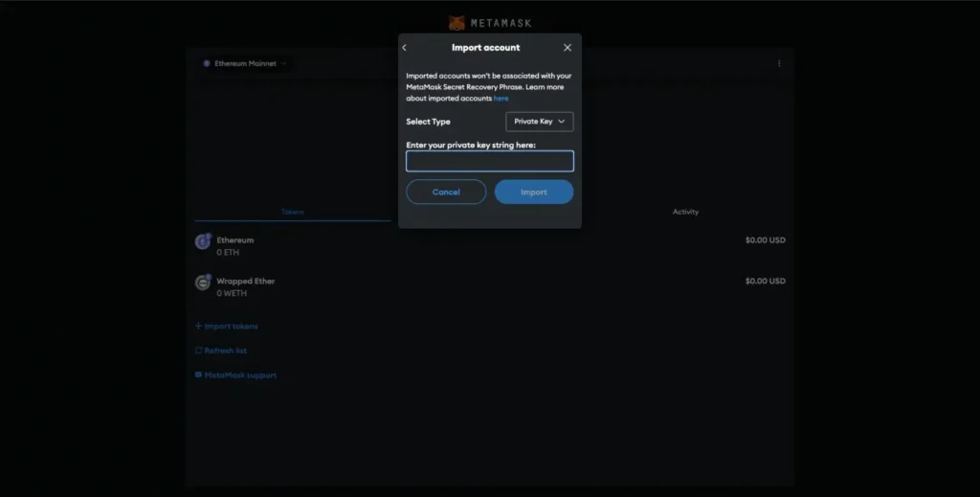Open the Select Type Private Key dropdown

coord(540,122)
